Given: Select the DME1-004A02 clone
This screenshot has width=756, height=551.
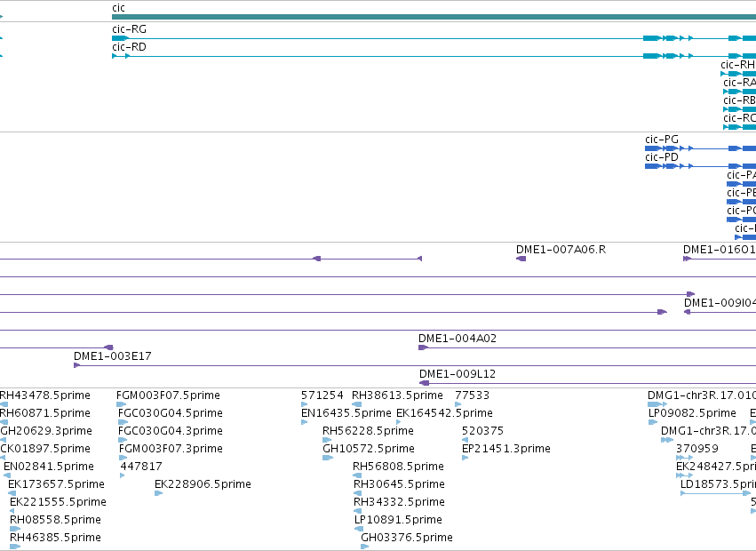Looking at the screenshot, I should pos(587,347).
